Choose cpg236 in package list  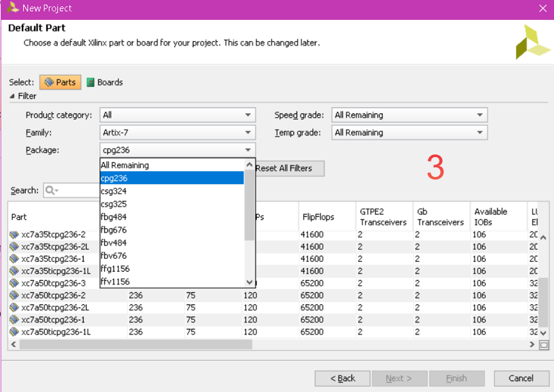172,178
